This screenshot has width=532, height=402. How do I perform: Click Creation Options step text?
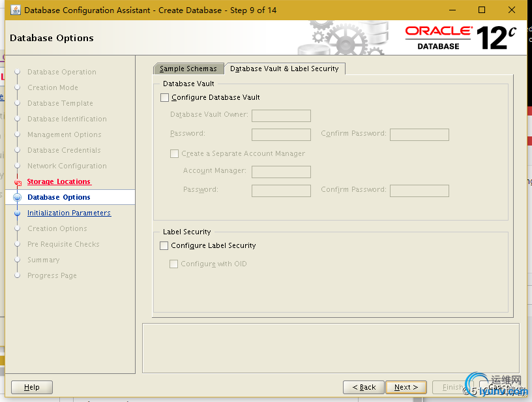57,228
